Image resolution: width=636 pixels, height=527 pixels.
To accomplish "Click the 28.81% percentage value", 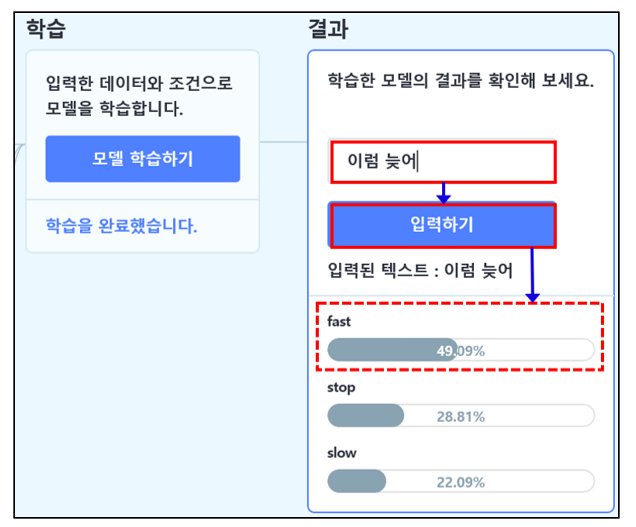I will tap(461, 417).
